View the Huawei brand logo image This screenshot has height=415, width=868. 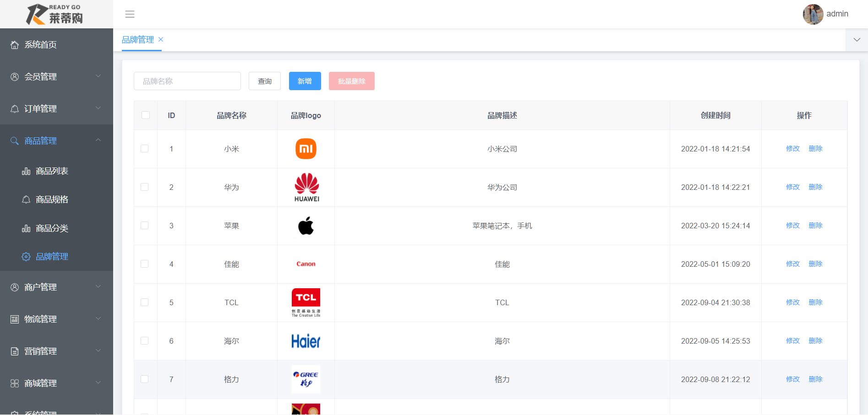coord(306,187)
